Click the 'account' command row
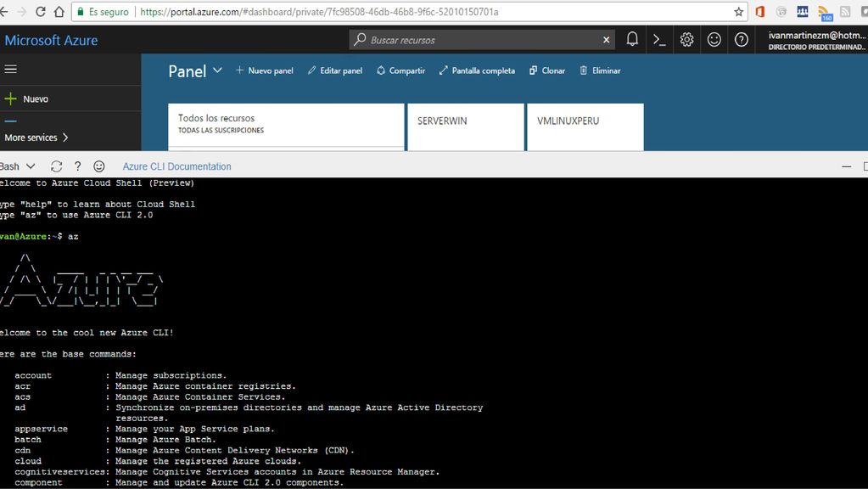This screenshot has width=868, height=489. click(120, 375)
